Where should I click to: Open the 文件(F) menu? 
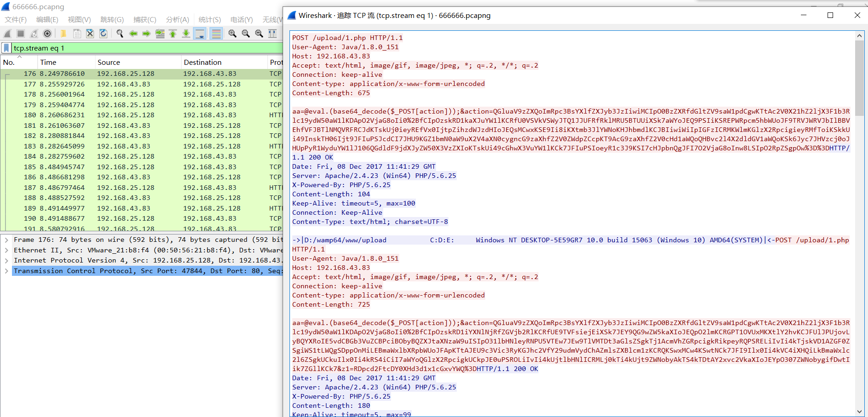(x=16, y=19)
